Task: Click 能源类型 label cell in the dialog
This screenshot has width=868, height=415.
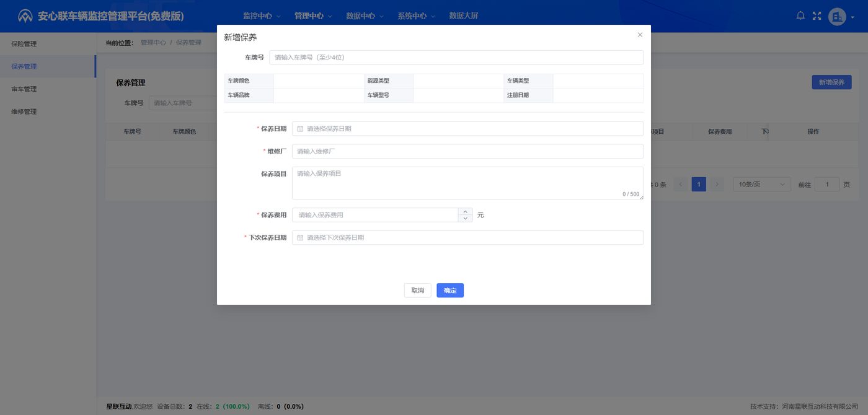Action: 389,81
